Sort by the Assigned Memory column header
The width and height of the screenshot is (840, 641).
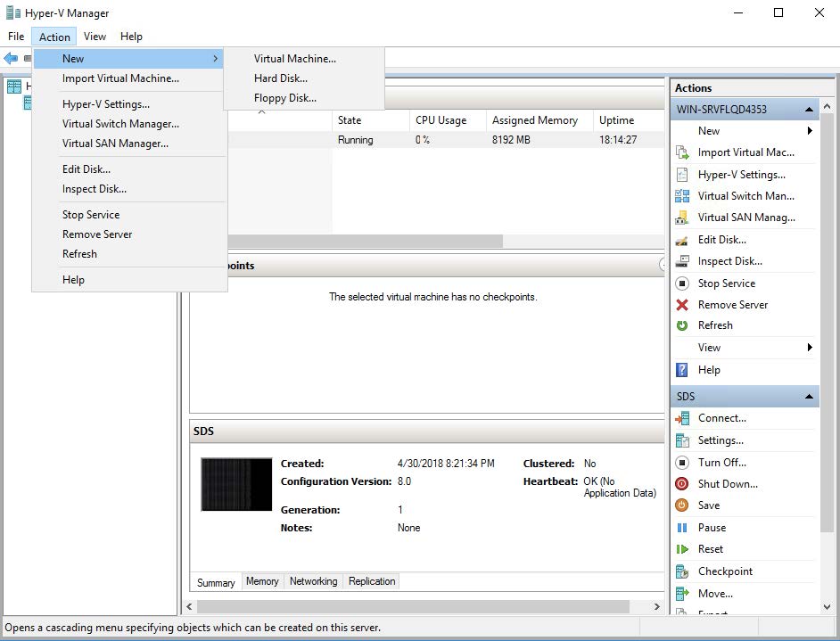(534, 120)
